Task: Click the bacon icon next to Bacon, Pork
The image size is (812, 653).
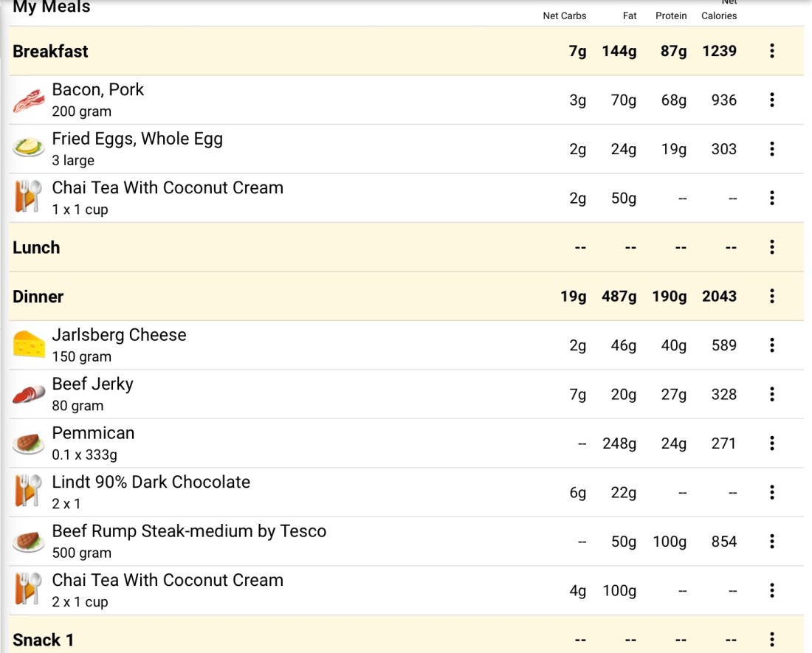Action: 29,100
